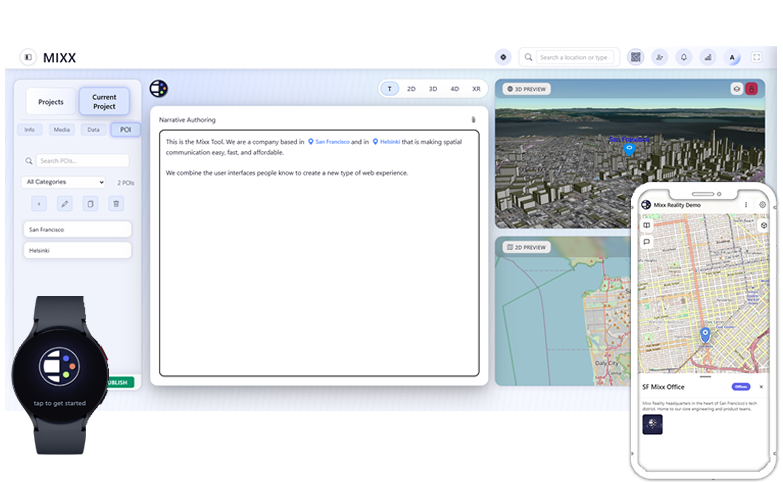Click the Publish button
This screenshot has width=783, height=482.
119,382
